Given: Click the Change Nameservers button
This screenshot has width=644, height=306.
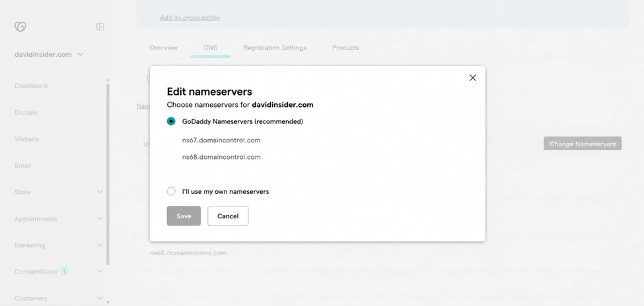Looking at the screenshot, I should 583,144.
